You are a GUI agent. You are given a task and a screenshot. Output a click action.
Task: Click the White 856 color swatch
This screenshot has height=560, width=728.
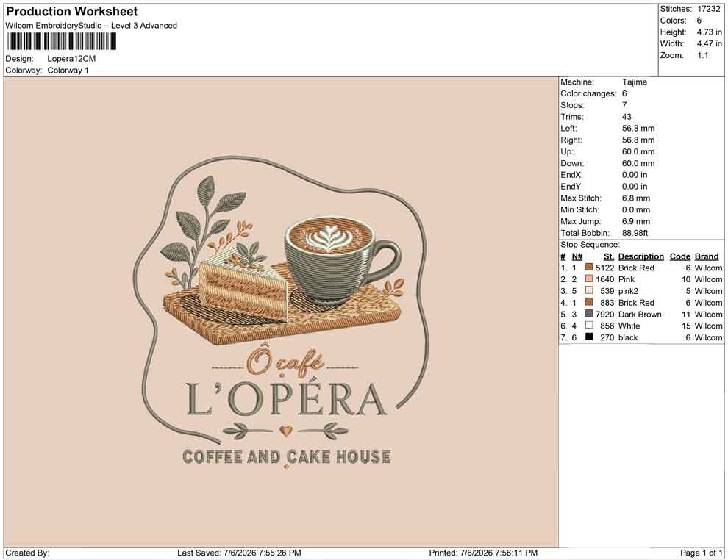(589, 326)
